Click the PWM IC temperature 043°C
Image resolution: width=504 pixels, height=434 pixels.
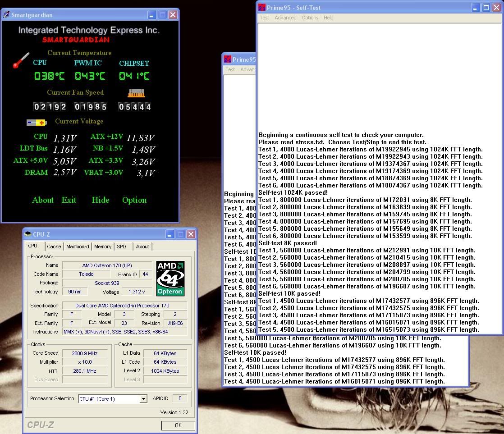tap(90, 76)
